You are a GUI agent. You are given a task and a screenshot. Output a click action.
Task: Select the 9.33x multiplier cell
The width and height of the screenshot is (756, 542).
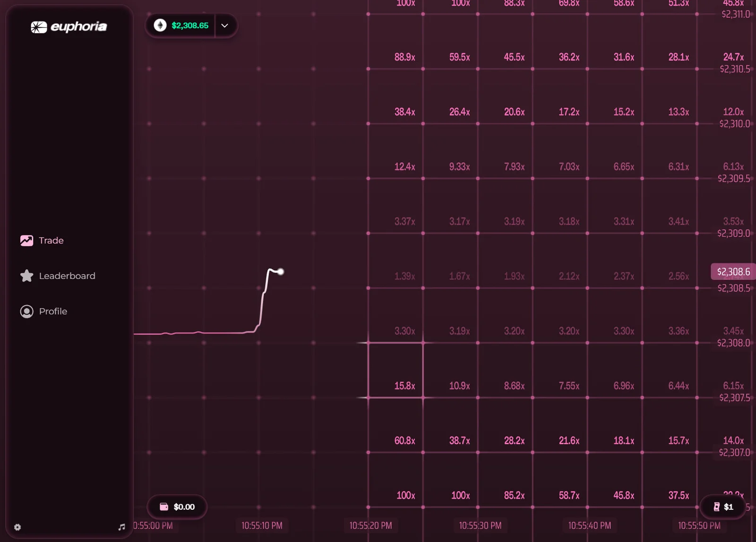450,151
